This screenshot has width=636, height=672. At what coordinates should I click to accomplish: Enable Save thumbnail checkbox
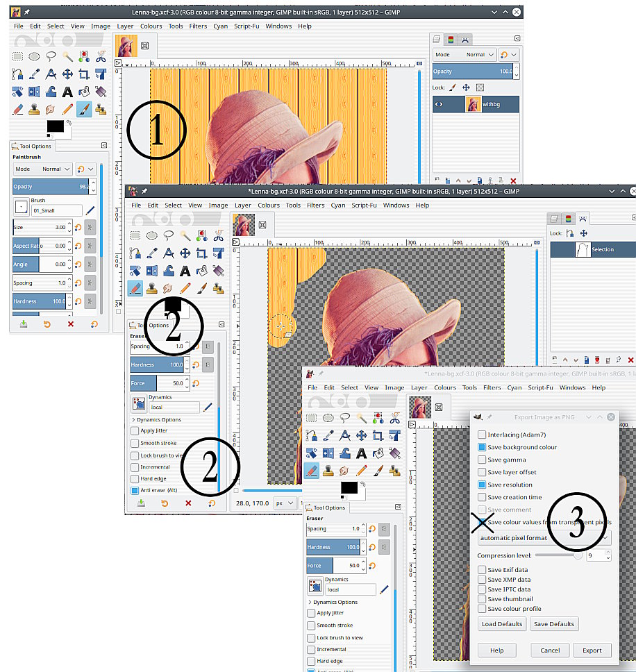coord(482,598)
